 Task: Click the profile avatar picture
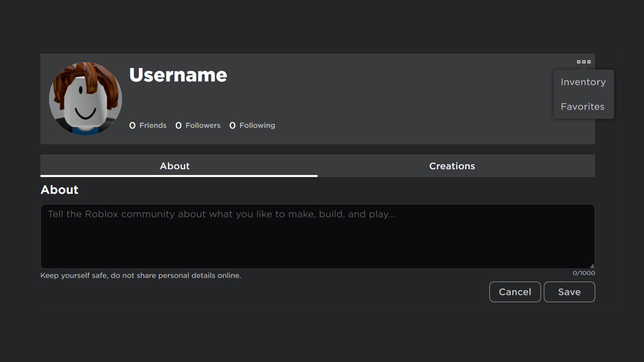(x=86, y=99)
